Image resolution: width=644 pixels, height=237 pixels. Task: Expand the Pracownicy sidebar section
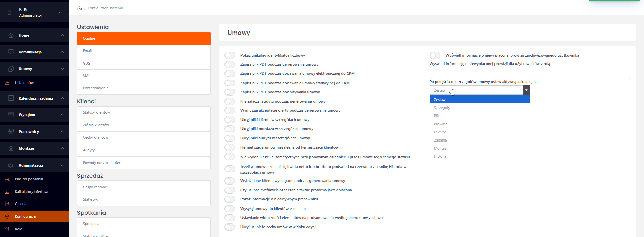point(62,132)
